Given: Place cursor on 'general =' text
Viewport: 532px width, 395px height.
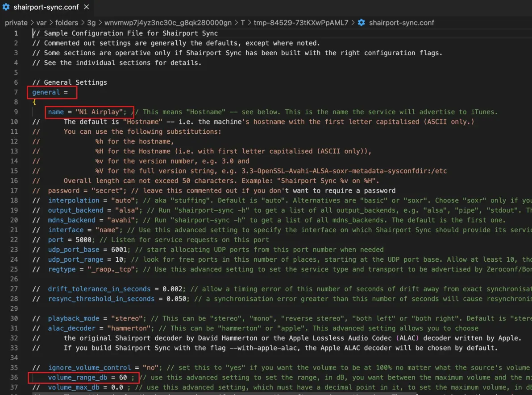Looking at the screenshot, I should click(x=50, y=92).
